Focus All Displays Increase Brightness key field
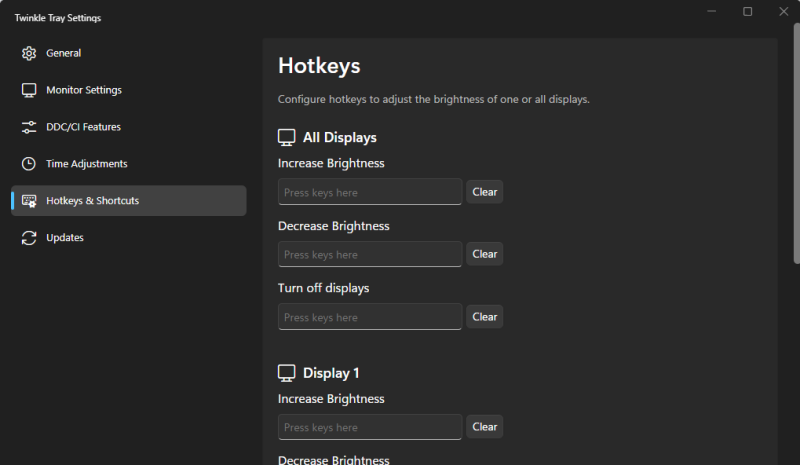The image size is (800, 465). pyautogui.click(x=370, y=192)
